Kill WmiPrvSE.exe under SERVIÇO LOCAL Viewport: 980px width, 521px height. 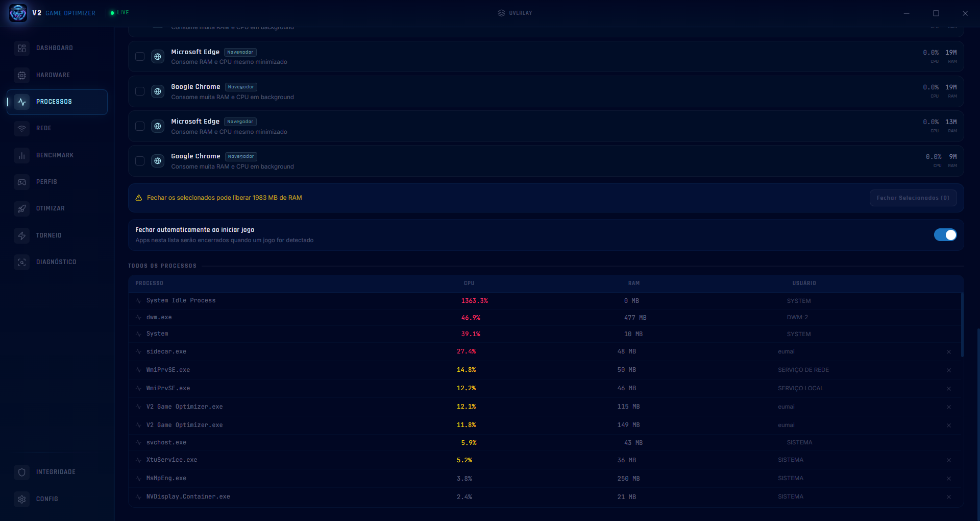tap(949, 389)
